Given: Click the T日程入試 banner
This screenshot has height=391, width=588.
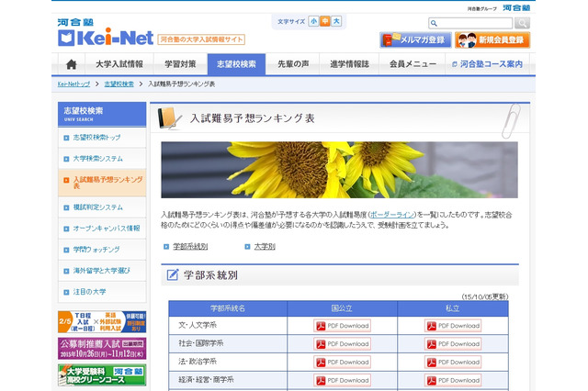Looking at the screenshot, I should click(102, 322).
